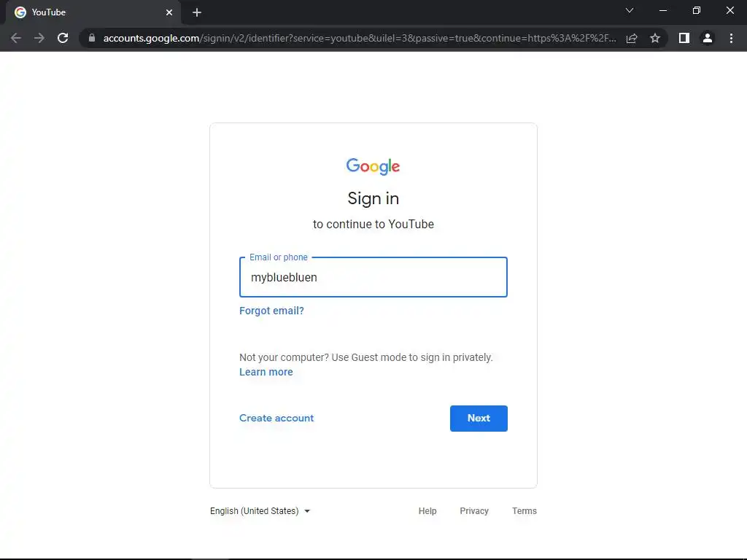Click the 'to continue to YouTube' text
Viewport: 747px width, 560px height.
tap(373, 225)
